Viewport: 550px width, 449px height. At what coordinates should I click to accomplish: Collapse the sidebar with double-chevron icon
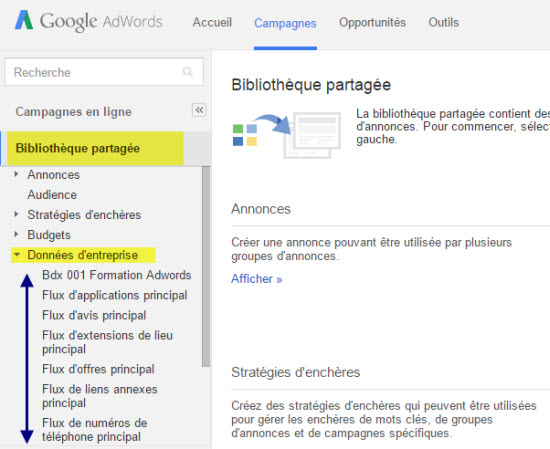click(199, 110)
